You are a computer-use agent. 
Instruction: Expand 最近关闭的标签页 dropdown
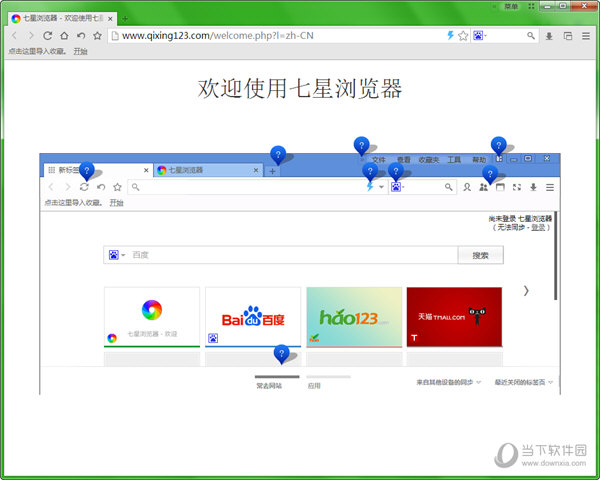tap(523, 382)
